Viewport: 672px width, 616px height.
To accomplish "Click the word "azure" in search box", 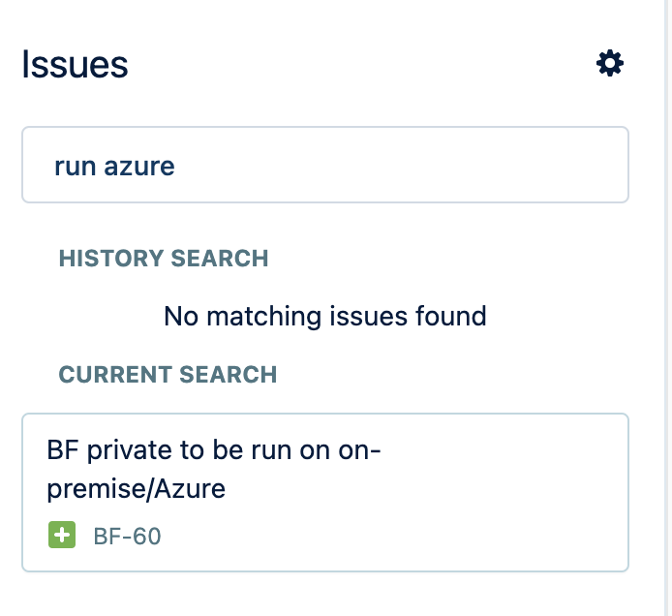I will [x=139, y=166].
